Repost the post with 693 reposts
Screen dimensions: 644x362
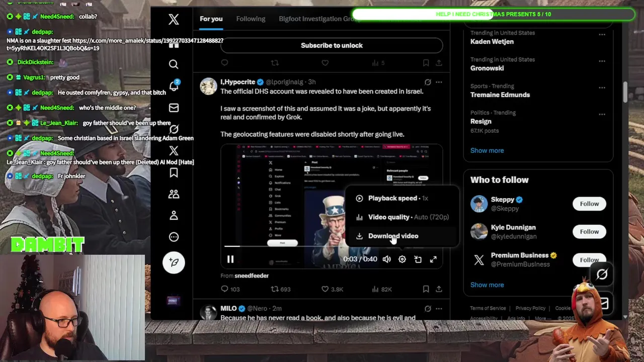pyautogui.click(x=281, y=289)
